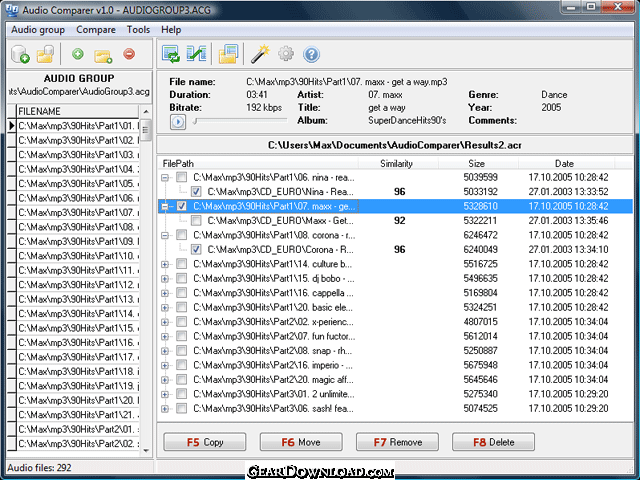Viewport: 640px width, 480px height.
Task: Click the F7 Remove button
Action: click(x=398, y=442)
